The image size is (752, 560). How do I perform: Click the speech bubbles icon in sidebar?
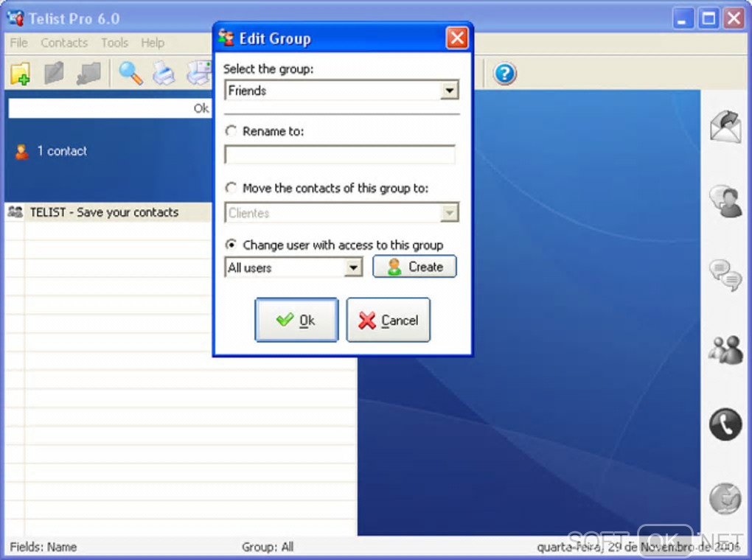pos(725,275)
